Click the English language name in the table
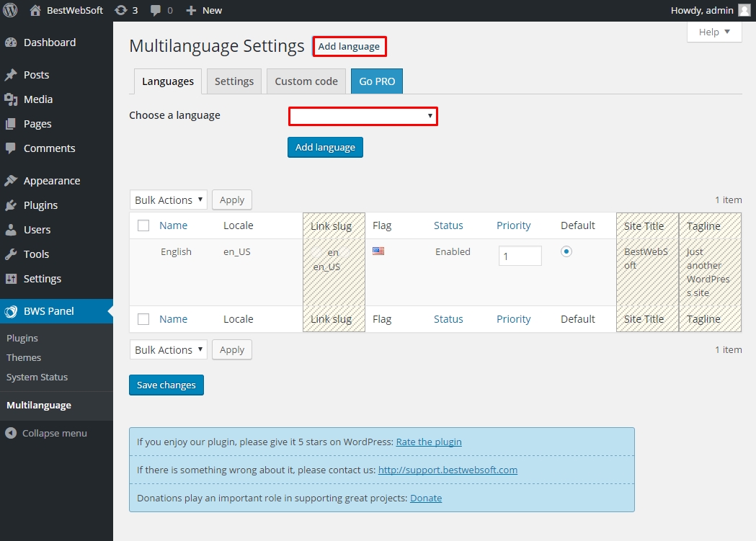The height and width of the screenshot is (541, 756). (176, 251)
